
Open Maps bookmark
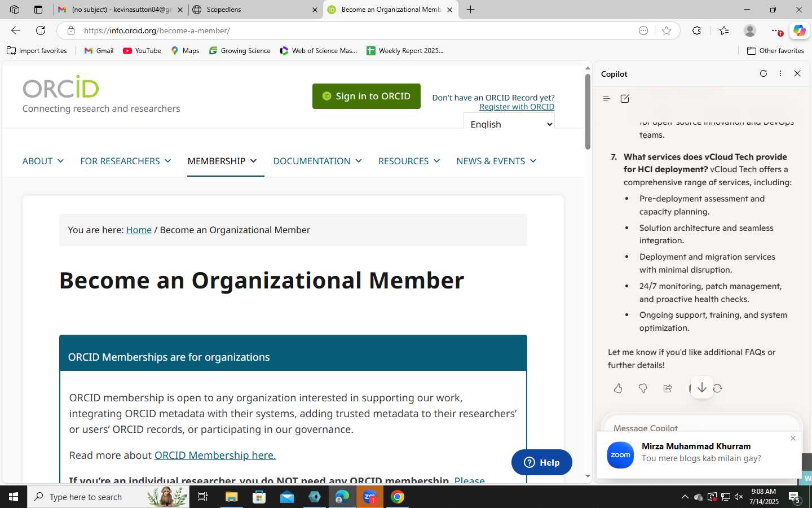coord(185,51)
